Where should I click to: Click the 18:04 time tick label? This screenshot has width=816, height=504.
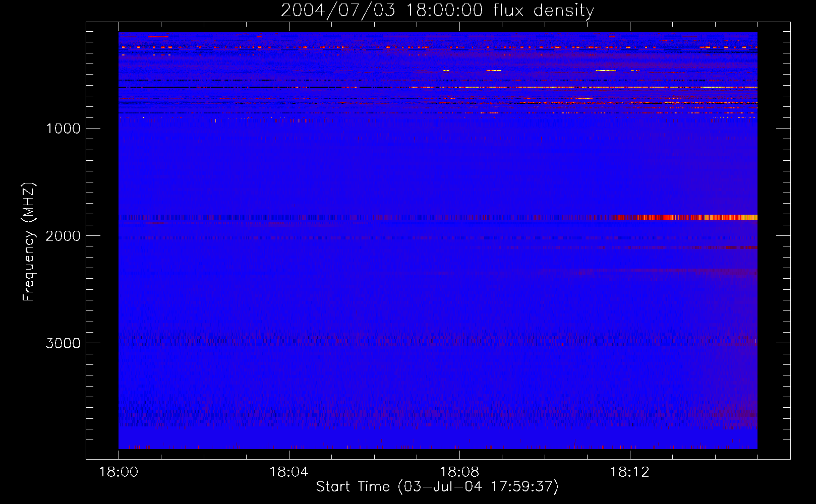click(x=289, y=472)
